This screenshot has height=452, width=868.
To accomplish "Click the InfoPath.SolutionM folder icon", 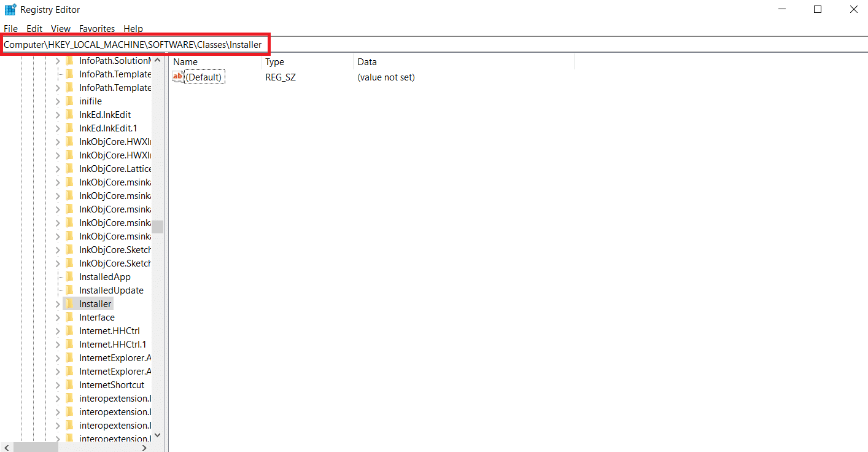I will 69,60.
